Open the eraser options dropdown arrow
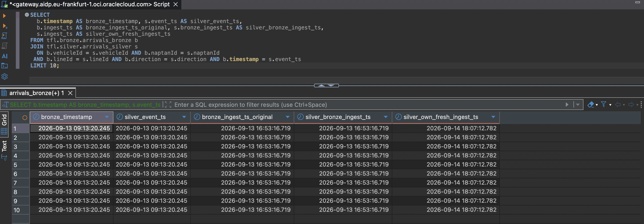The image size is (644, 224). pos(597,105)
